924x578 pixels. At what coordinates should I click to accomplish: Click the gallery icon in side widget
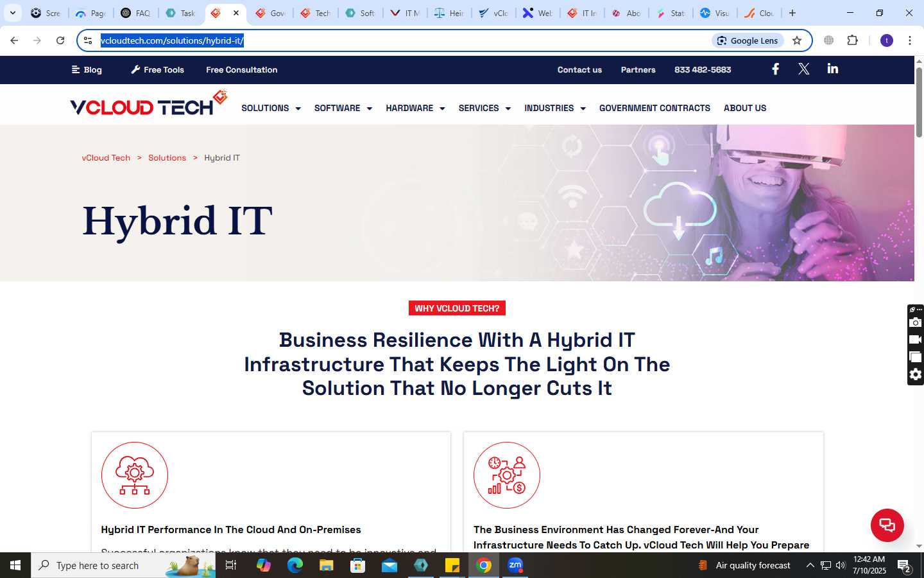coord(916,357)
